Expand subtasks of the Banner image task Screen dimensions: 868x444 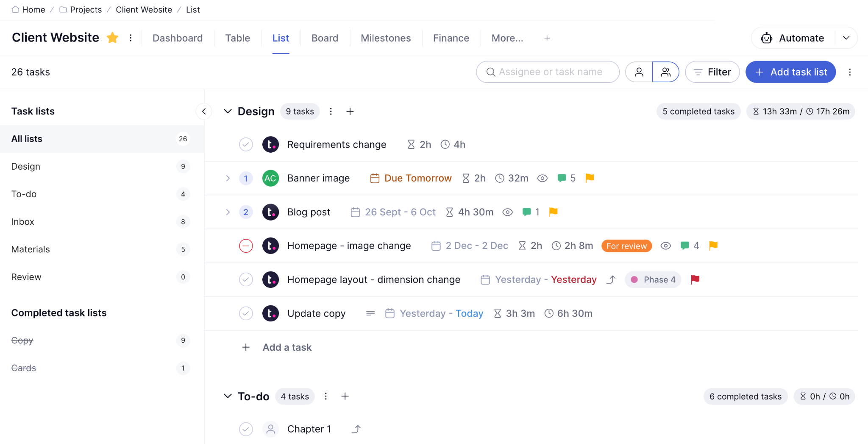228,178
